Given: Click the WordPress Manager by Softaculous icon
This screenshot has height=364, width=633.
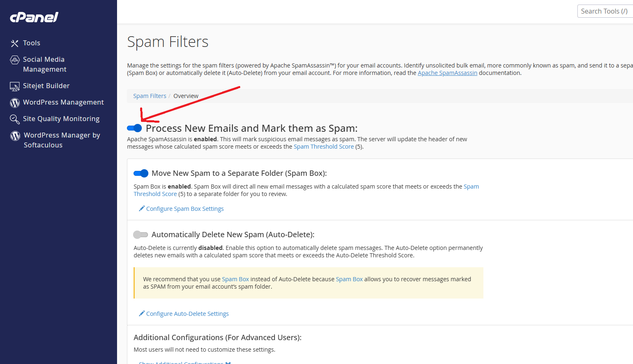Looking at the screenshot, I should (15, 136).
